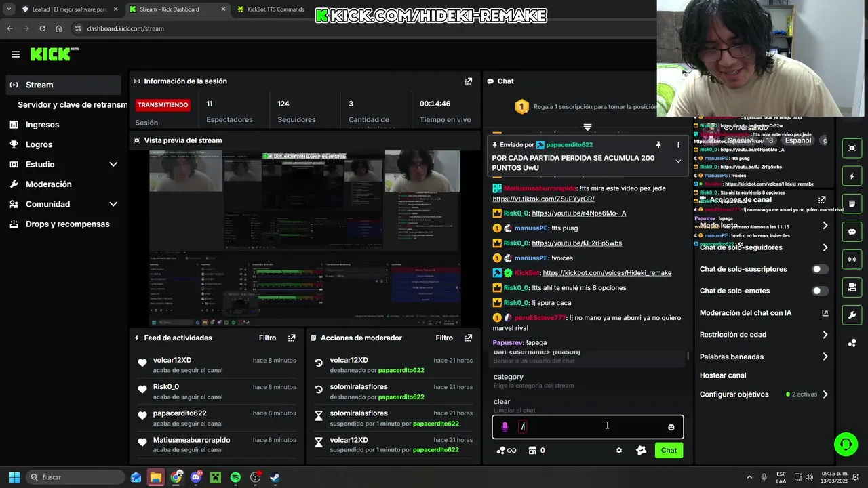Reload the browser page
Screen dimensions: 868x488
[x=42, y=28]
